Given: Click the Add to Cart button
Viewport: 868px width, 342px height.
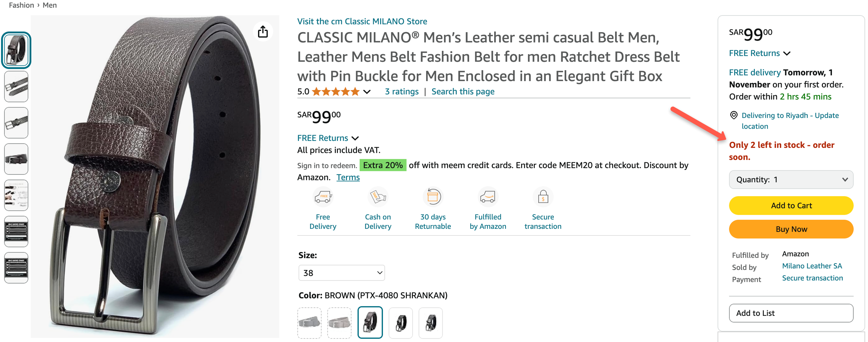Looking at the screenshot, I should click(791, 205).
